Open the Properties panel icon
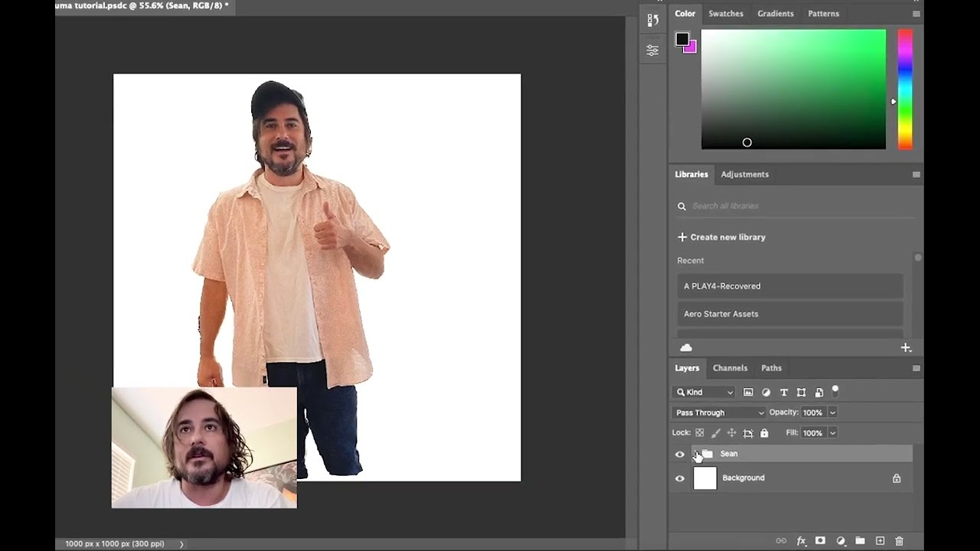The image size is (980, 551). click(652, 51)
